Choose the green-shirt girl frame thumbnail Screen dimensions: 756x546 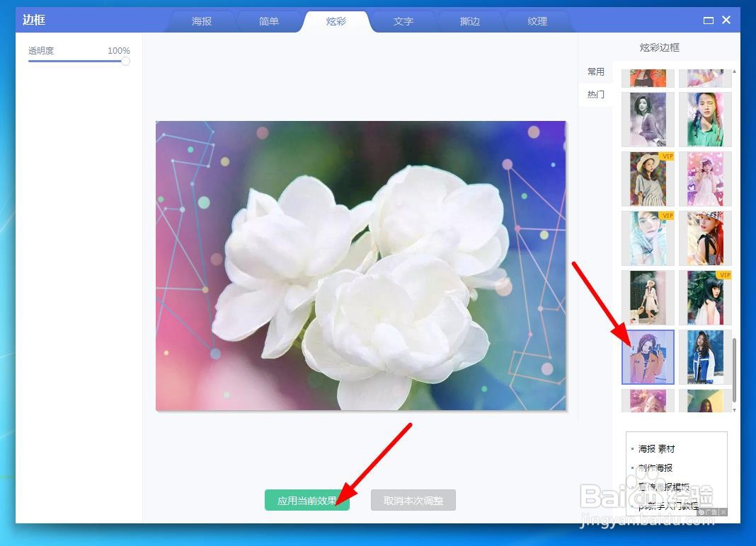click(x=705, y=120)
